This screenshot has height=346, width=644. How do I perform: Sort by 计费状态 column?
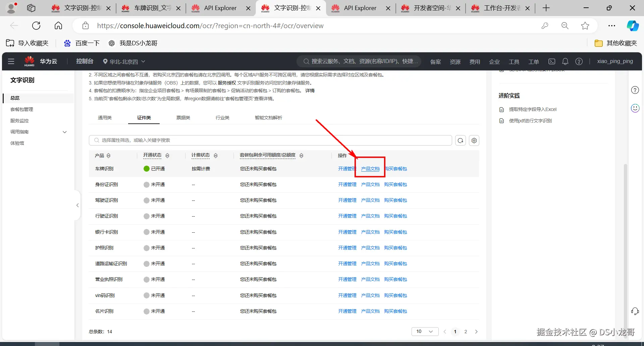coord(216,156)
